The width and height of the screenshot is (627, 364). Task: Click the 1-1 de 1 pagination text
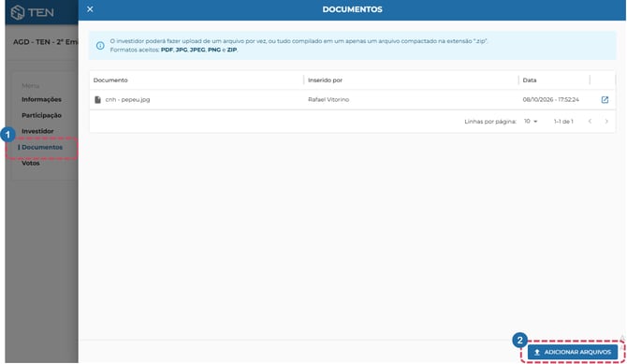click(563, 122)
